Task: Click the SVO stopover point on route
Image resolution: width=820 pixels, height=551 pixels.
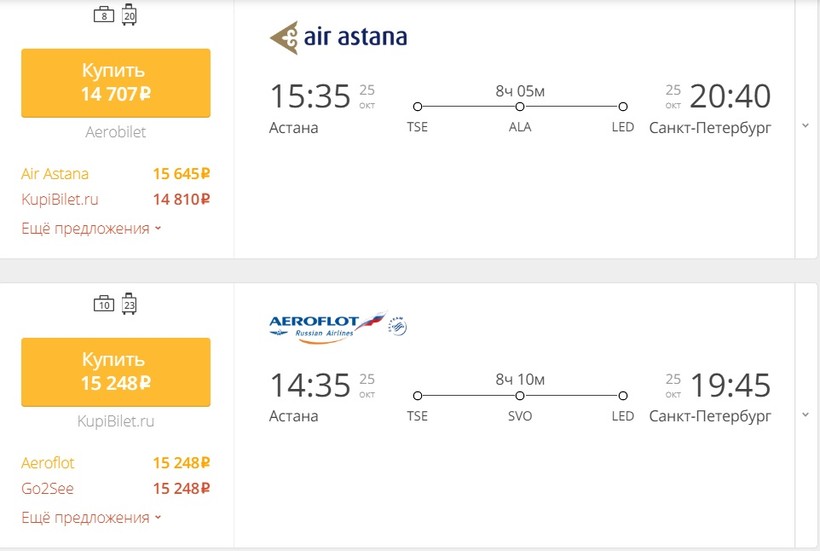Action: pyautogui.click(x=520, y=396)
